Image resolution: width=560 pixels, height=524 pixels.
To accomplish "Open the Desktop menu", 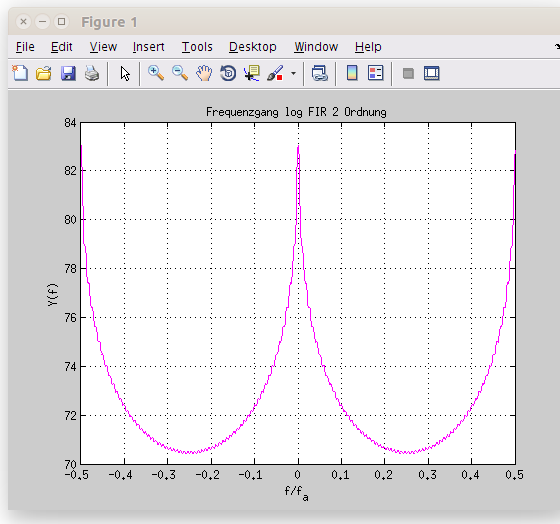I will click(x=252, y=47).
